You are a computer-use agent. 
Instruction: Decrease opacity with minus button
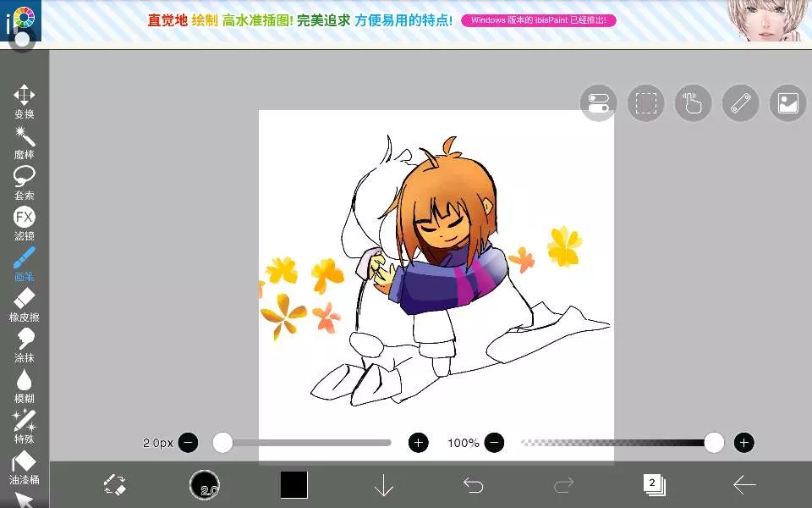[x=494, y=443]
